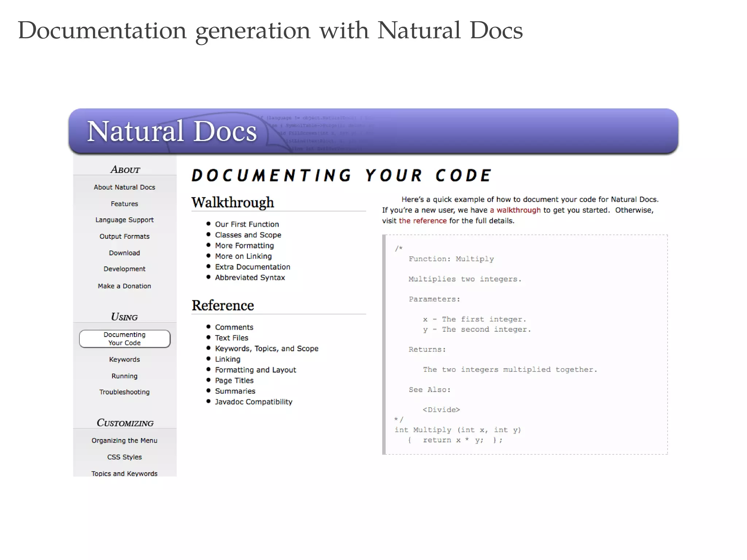Open the About Natural Docs page

coord(124,187)
